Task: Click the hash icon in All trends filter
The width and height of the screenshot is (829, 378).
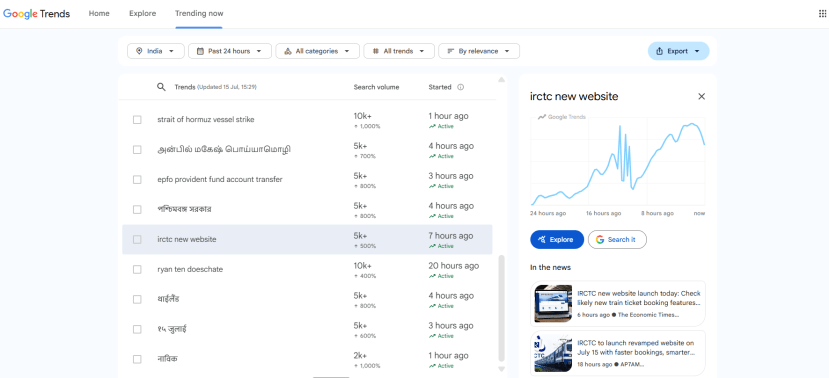Action: point(376,51)
